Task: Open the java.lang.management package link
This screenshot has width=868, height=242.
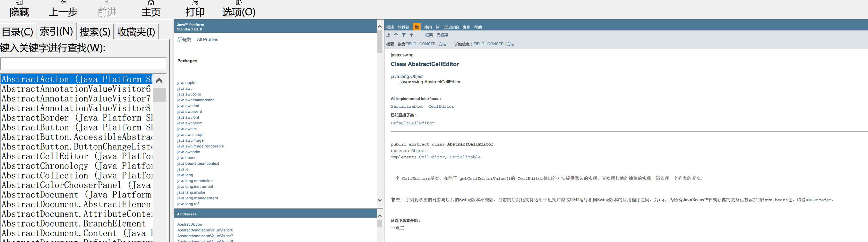Action: (x=197, y=198)
